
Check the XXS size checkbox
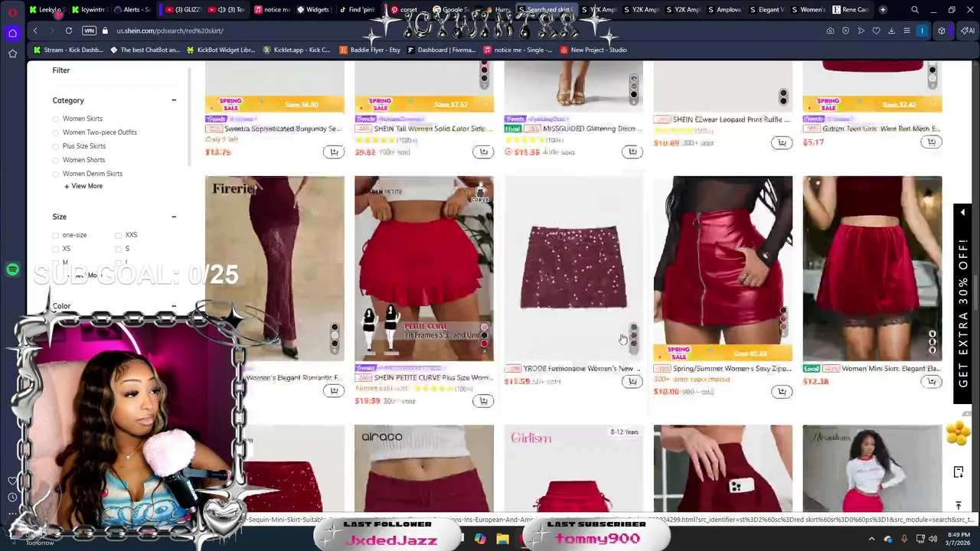click(119, 235)
